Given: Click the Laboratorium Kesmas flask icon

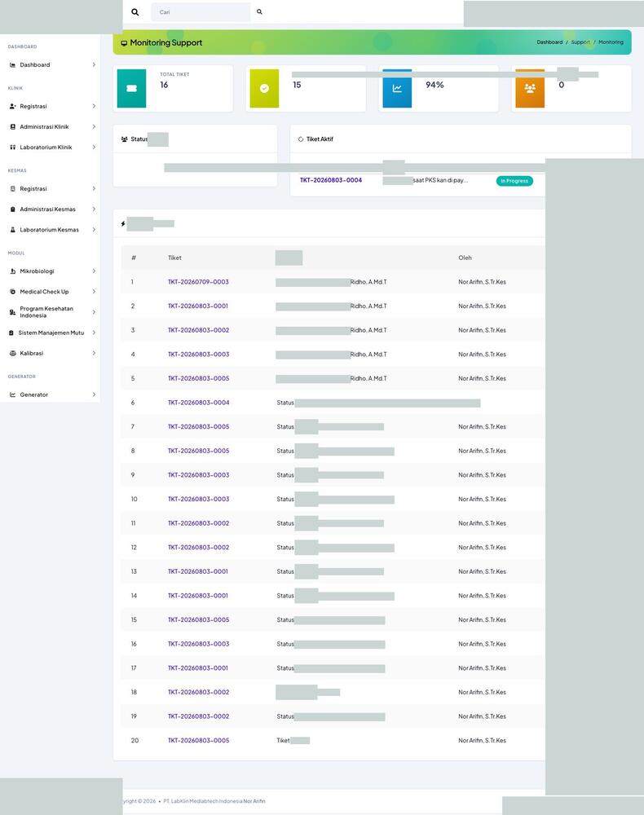Looking at the screenshot, I should click(x=12, y=230).
